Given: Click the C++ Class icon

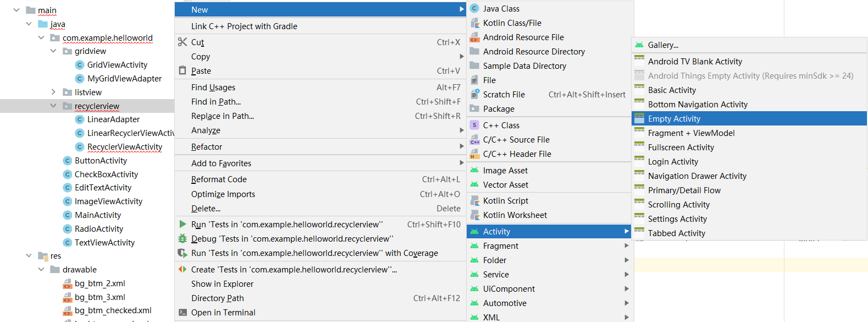Looking at the screenshot, I should [474, 125].
